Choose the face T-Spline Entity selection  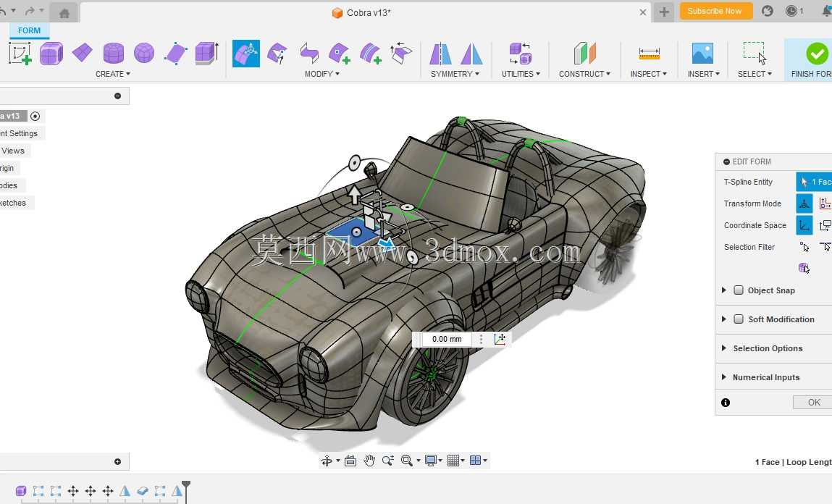pyautogui.click(x=814, y=182)
